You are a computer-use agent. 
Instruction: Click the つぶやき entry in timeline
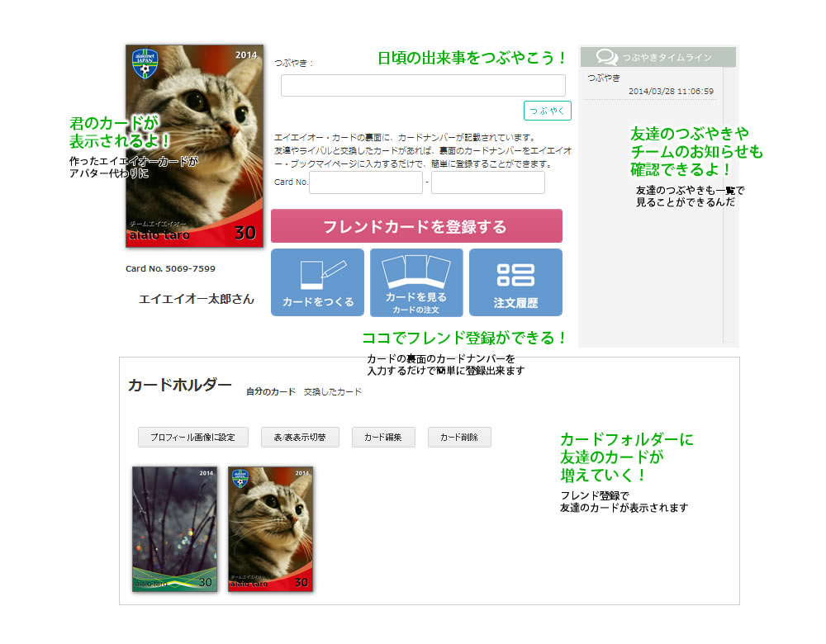pyautogui.click(x=604, y=78)
